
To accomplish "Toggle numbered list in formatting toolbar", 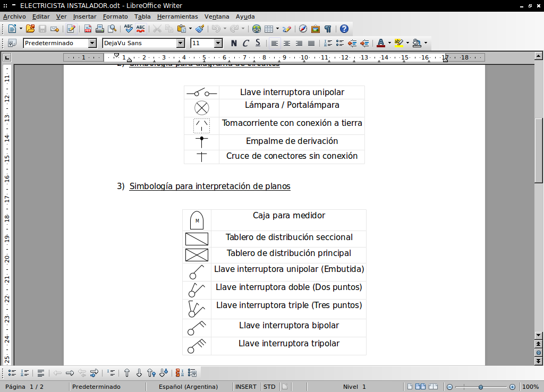I will click(x=328, y=43).
